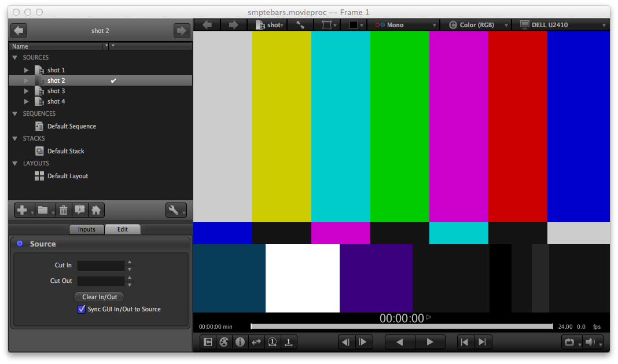This screenshot has height=364, width=618.
Task: Click the frame-fit diagonal arrows icon
Action: (x=300, y=25)
